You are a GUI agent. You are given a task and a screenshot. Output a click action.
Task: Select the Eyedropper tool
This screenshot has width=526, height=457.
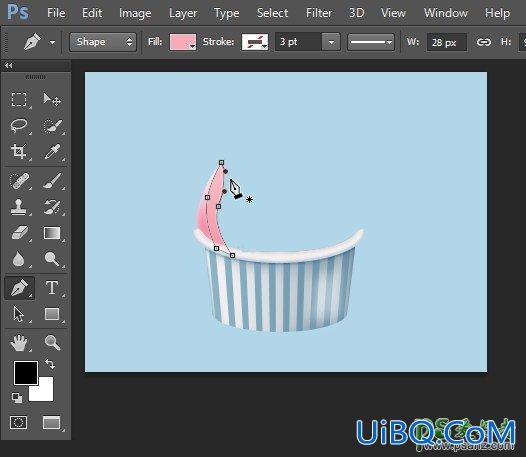point(52,152)
